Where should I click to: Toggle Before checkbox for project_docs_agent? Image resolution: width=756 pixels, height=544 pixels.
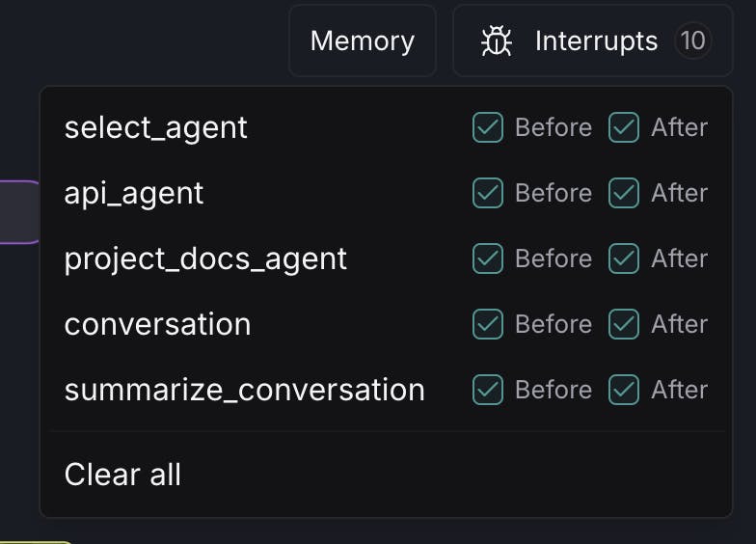click(x=488, y=258)
